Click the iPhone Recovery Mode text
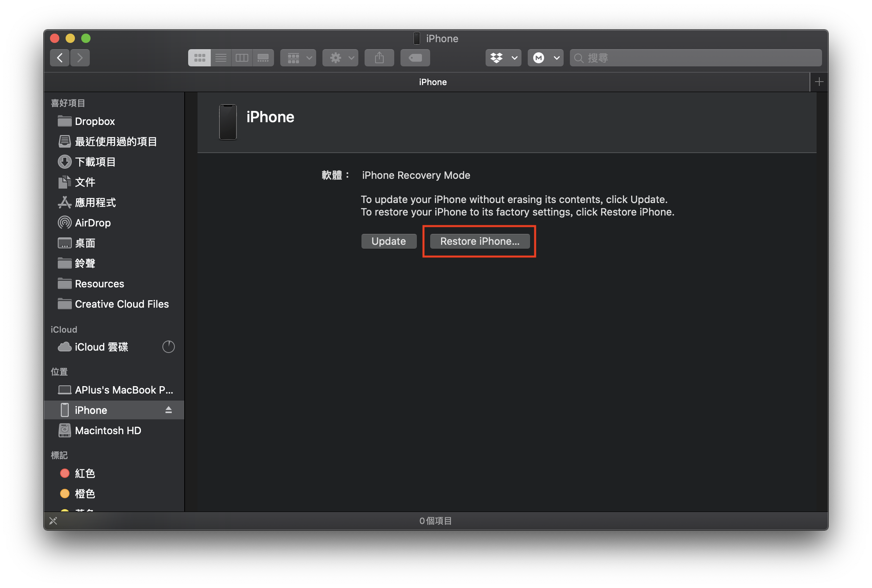The image size is (872, 588). click(416, 175)
